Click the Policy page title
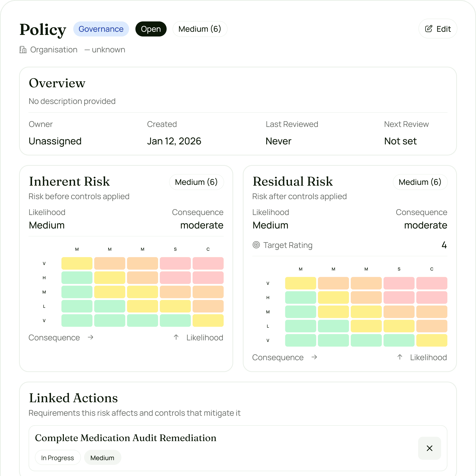476x476 pixels. pos(43,29)
